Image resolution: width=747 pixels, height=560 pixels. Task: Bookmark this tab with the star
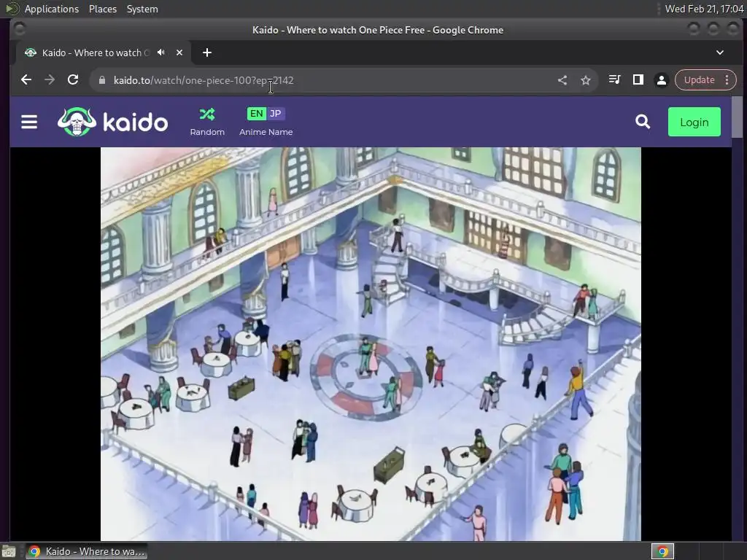pyautogui.click(x=586, y=80)
